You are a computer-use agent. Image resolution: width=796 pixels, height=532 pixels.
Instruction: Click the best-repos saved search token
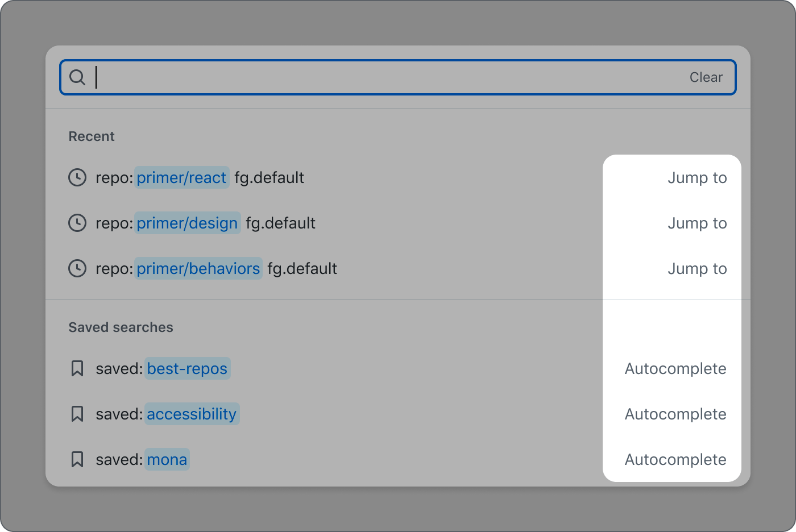coord(188,368)
